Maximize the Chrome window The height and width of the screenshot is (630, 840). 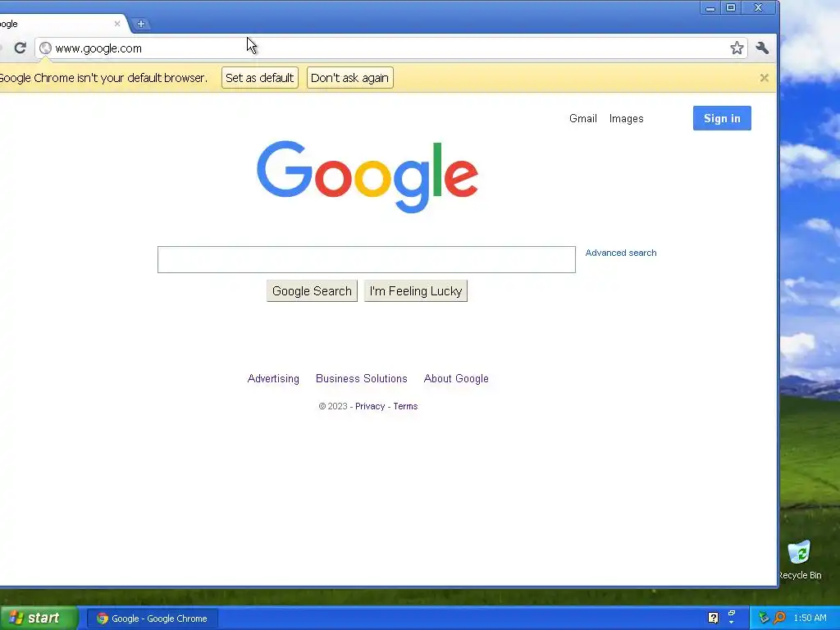(x=731, y=7)
